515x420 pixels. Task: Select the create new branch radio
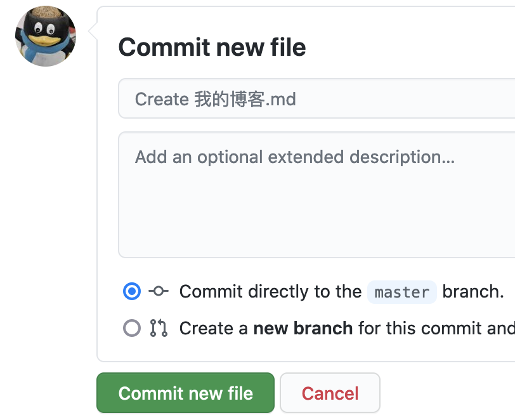tap(132, 328)
